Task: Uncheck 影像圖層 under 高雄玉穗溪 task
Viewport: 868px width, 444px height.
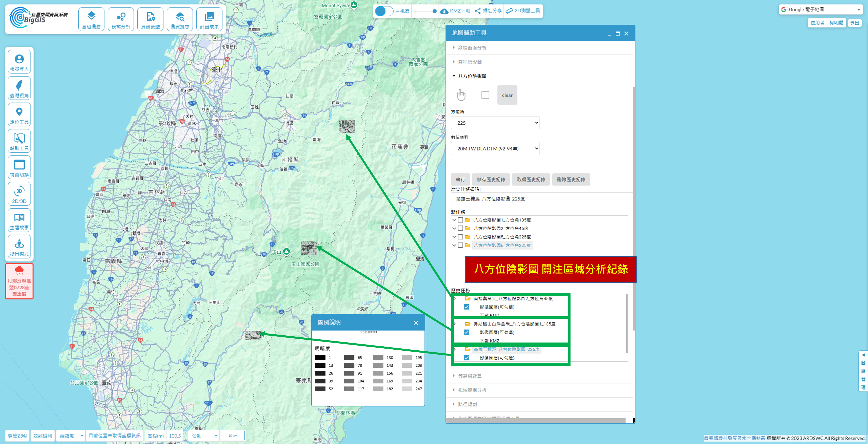Action: [466, 357]
